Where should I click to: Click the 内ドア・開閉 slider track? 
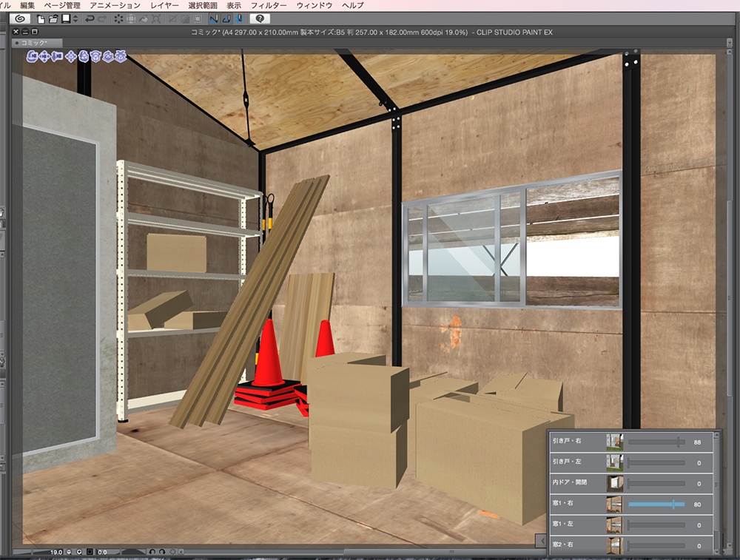[x=656, y=484]
